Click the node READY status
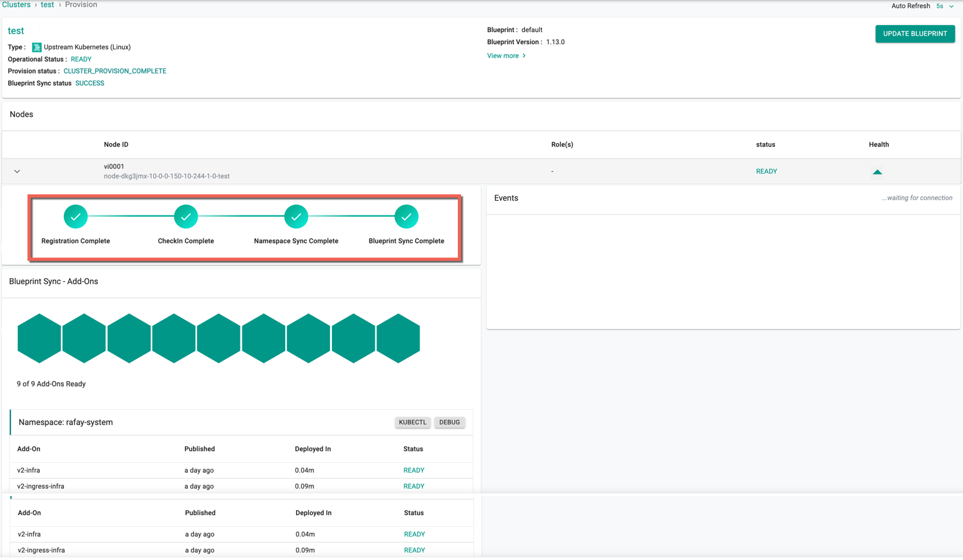The width and height of the screenshot is (963, 560). [767, 171]
